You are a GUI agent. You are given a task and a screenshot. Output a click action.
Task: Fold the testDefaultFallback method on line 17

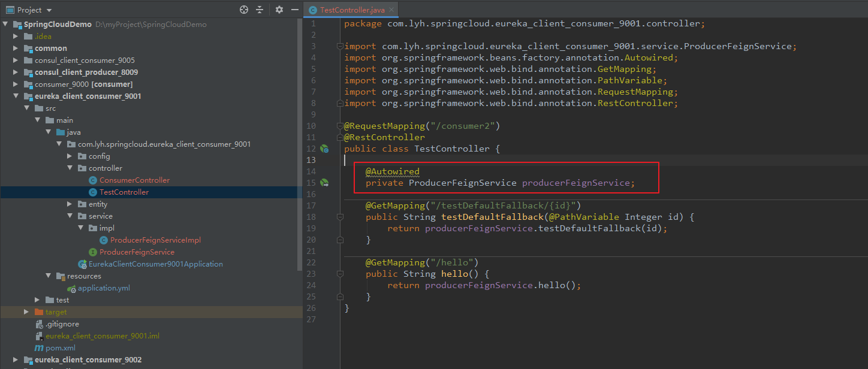(339, 205)
